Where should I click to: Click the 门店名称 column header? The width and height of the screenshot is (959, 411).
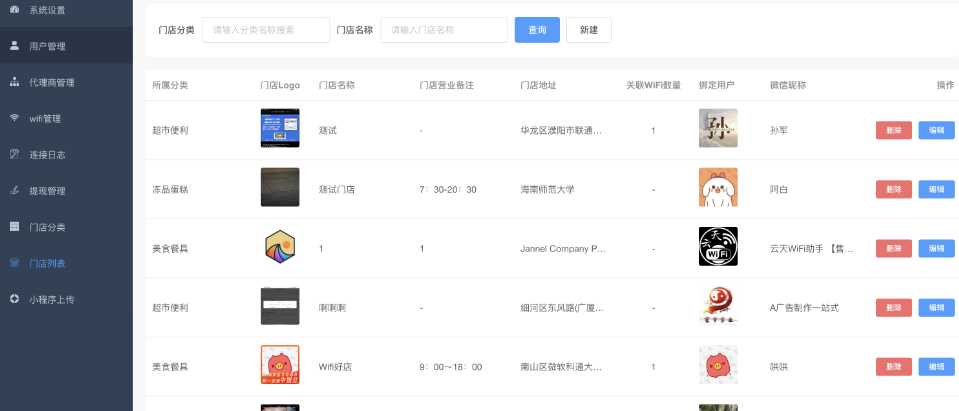[336, 85]
